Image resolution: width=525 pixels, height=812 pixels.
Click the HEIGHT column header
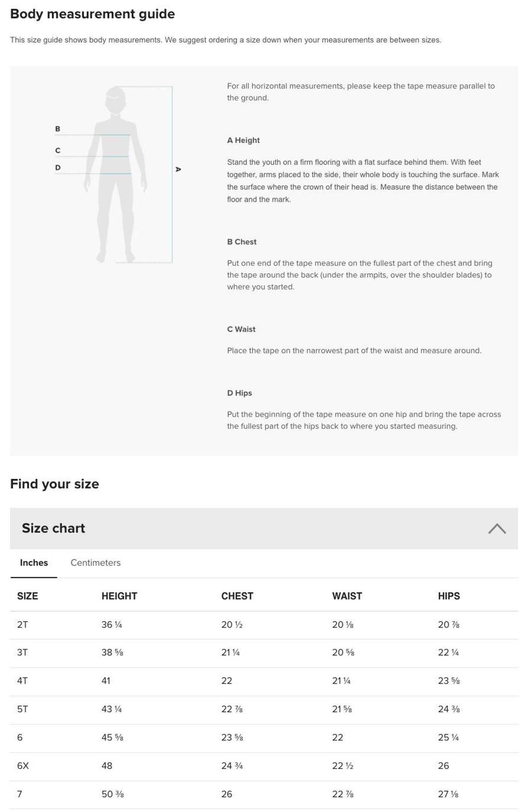[x=119, y=596]
